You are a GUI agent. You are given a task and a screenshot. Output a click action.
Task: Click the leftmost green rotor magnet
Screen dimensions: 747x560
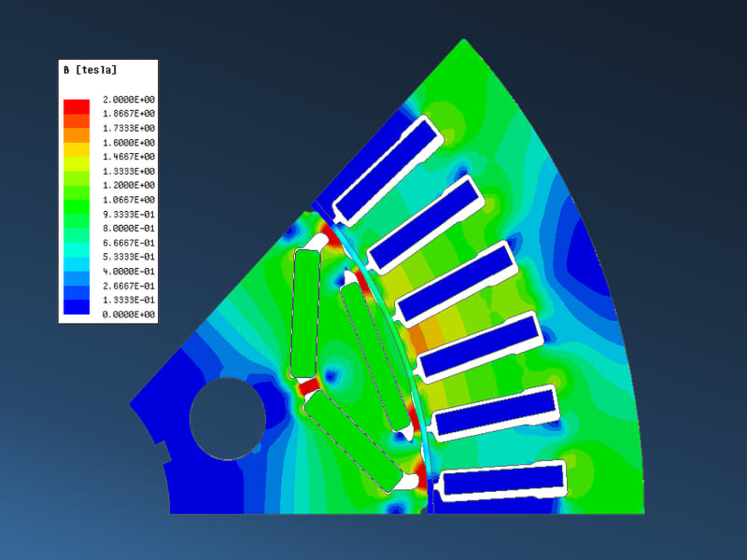pos(306,311)
